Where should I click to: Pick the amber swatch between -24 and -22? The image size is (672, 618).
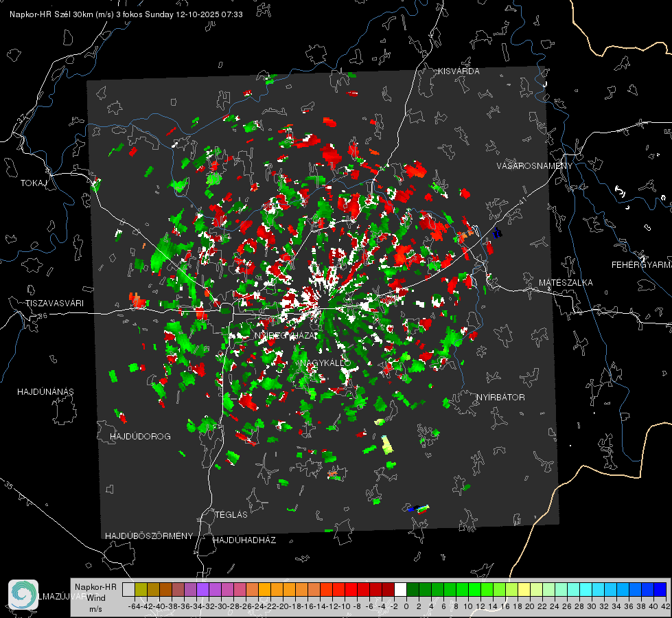click(x=264, y=589)
